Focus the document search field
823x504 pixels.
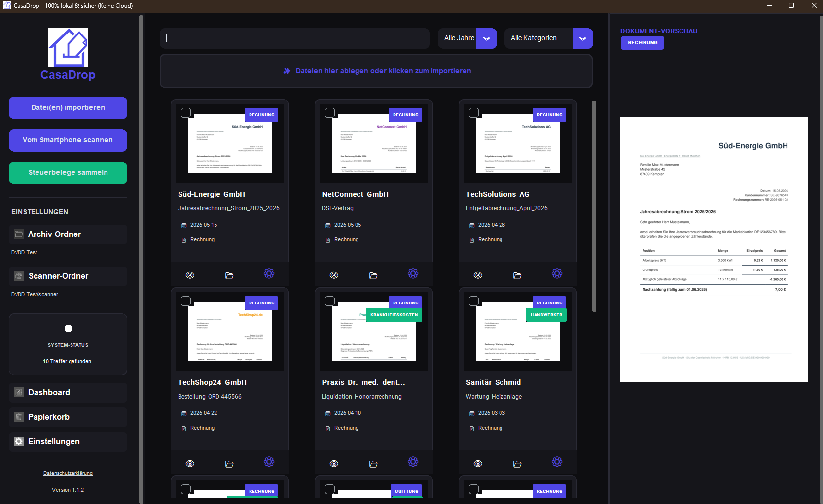click(295, 38)
